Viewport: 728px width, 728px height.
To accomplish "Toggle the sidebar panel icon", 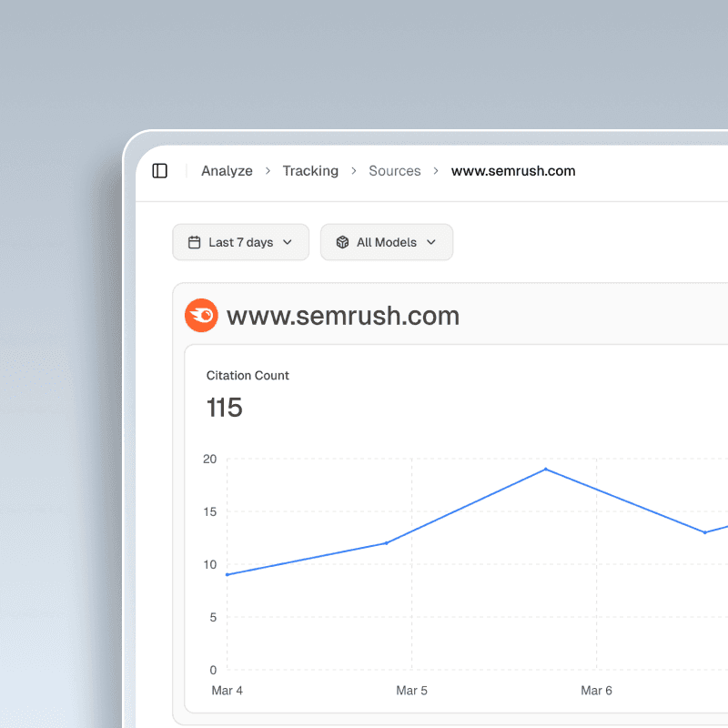I will [x=160, y=171].
